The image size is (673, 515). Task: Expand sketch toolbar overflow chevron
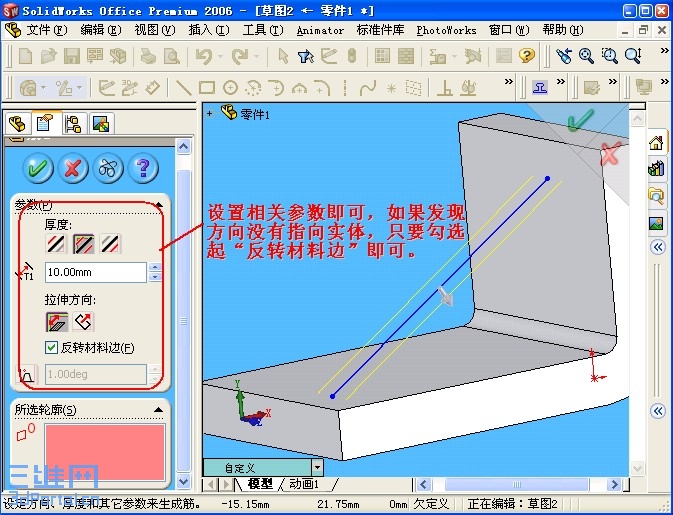click(509, 82)
